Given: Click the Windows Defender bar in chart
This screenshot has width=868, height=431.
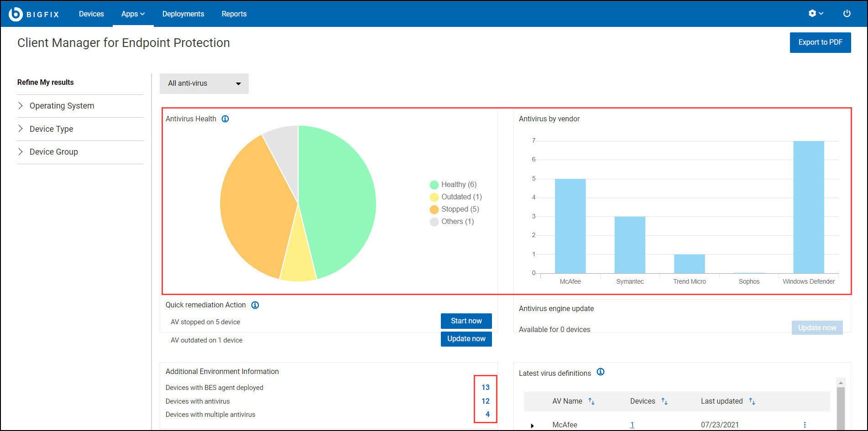Looking at the screenshot, I should [x=808, y=208].
